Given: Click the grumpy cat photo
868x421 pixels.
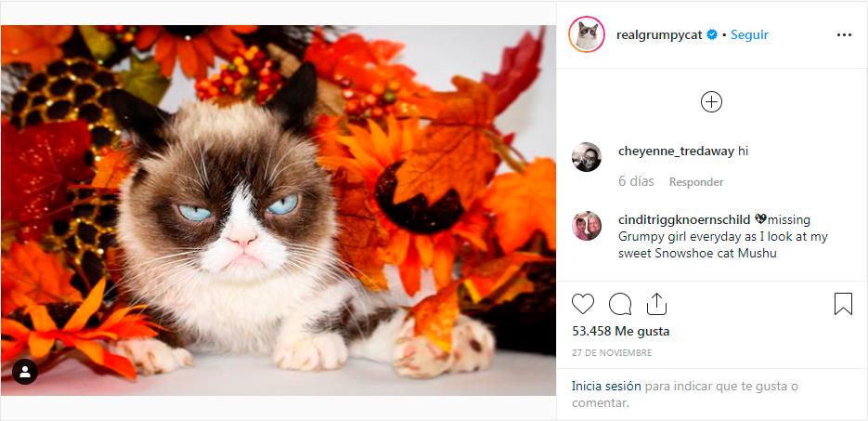Looking at the screenshot, I should [279, 210].
